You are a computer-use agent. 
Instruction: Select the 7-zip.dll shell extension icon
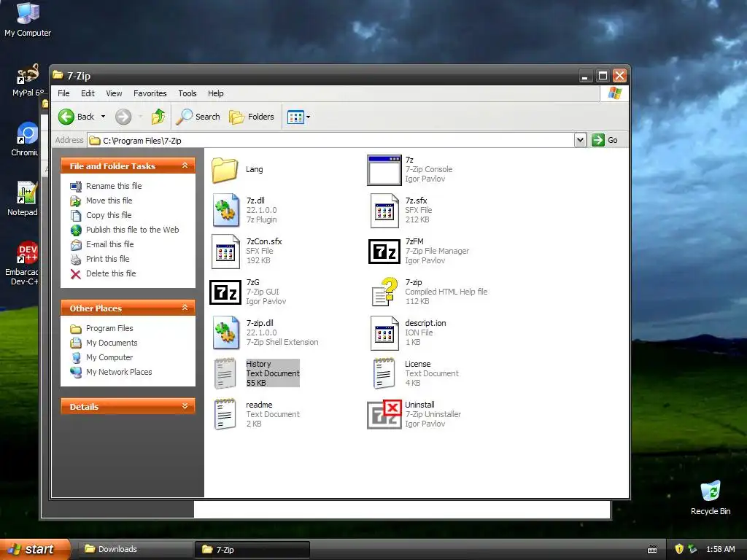(x=226, y=332)
